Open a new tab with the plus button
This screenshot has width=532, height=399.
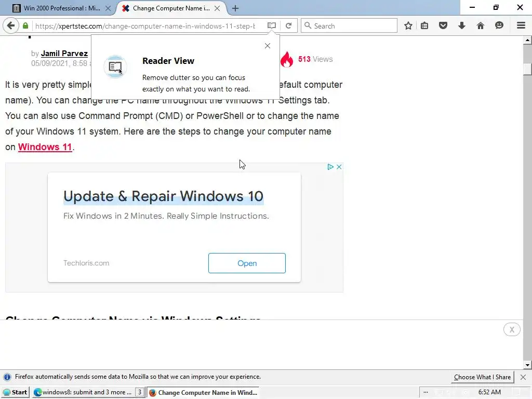pyautogui.click(x=235, y=8)
